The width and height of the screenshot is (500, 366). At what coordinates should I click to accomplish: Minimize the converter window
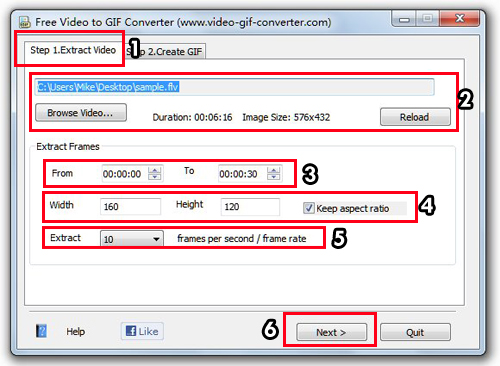(404, 19)
